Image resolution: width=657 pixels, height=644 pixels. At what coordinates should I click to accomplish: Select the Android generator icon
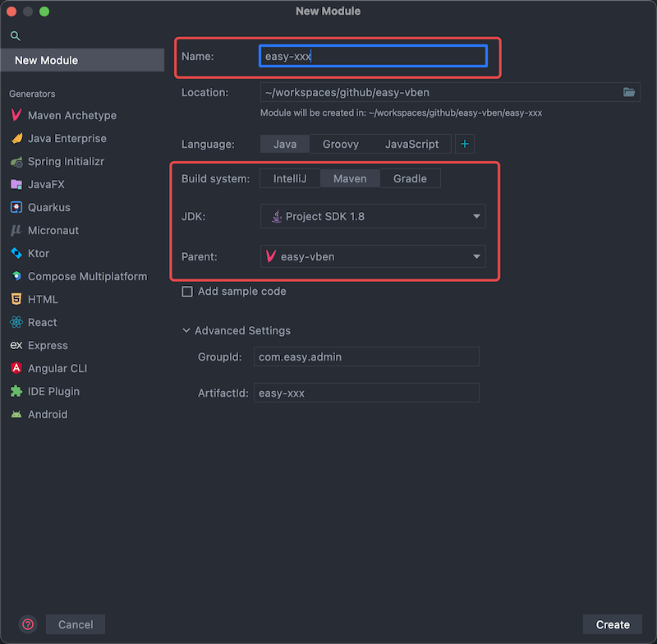tap(16, 414)
